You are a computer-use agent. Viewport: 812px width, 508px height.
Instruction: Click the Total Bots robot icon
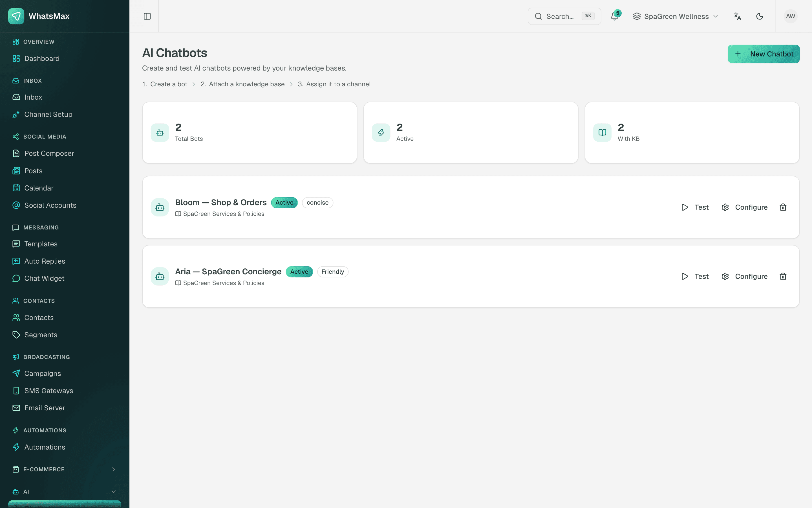[160, 133]
